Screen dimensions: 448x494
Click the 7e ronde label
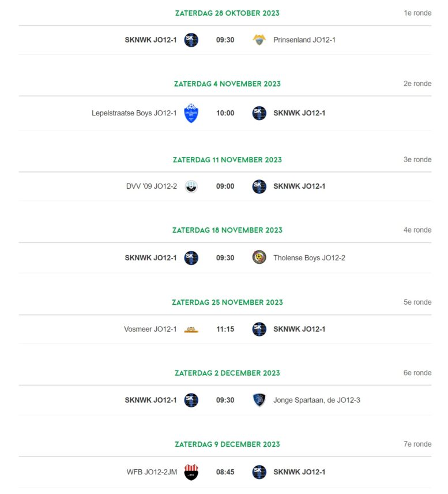[x=417, y=444]
